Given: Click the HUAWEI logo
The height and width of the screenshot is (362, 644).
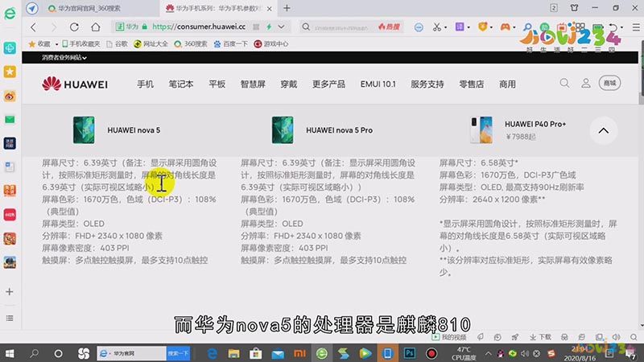Looking at the screenshot, I should 75,84.
